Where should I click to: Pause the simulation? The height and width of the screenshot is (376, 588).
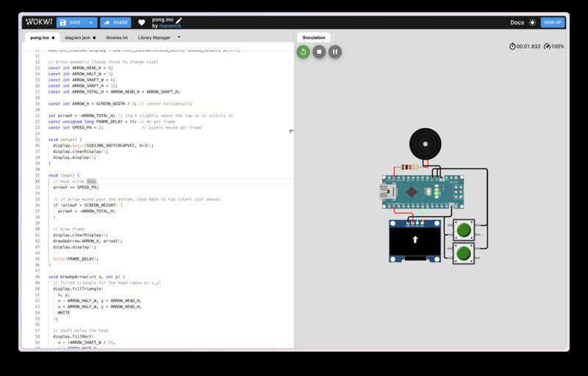[x=335, y=52]
